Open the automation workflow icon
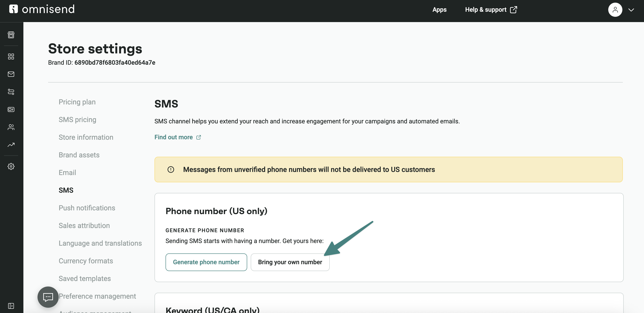Image resolution: width=644 pixels, height=313 pixels. pyautogui.click(x=11, y=92)
